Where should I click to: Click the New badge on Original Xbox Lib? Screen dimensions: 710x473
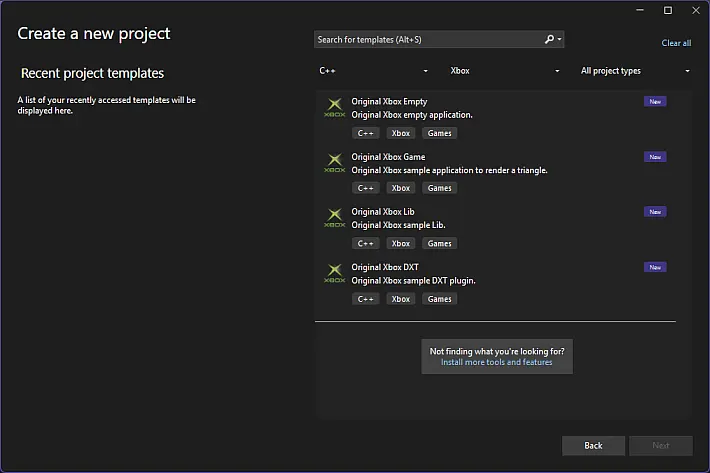click(655, 212)
